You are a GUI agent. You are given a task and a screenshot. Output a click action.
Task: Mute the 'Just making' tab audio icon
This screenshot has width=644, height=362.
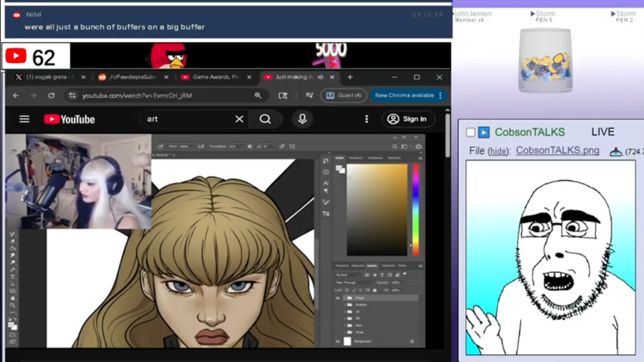click(x=320, y=77)
